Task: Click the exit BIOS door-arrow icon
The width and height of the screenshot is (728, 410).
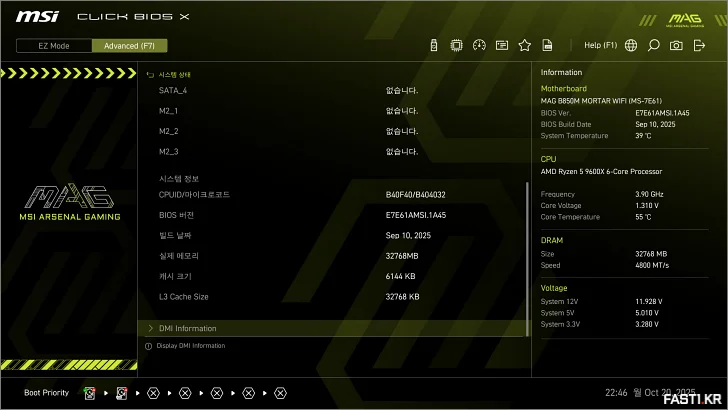Action: tap(699, 45)
